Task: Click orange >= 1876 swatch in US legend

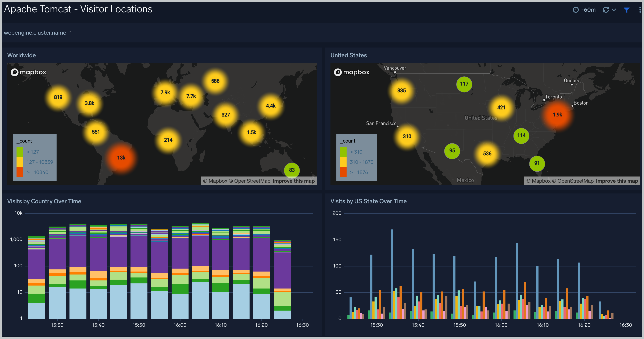Action: point(343,172)
